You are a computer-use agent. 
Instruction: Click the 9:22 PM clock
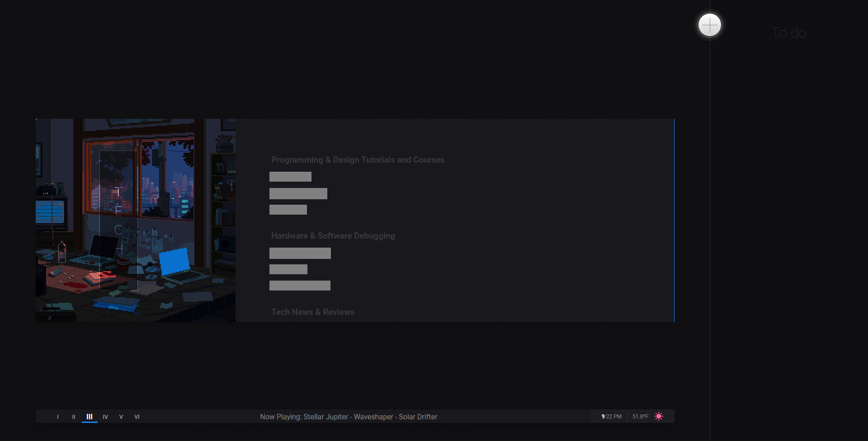(611, 417)
